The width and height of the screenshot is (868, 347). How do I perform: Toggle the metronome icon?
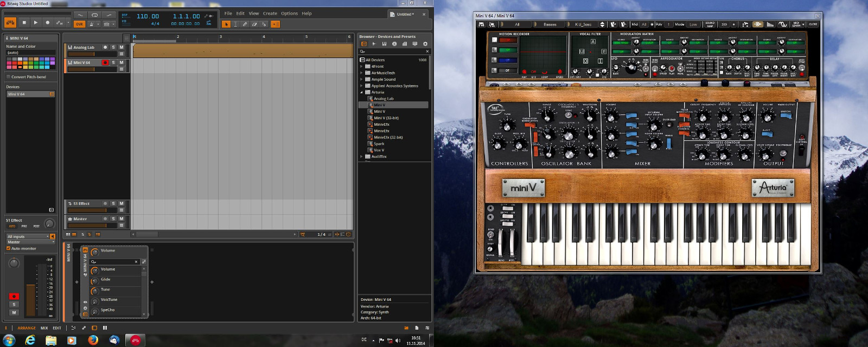92,24
